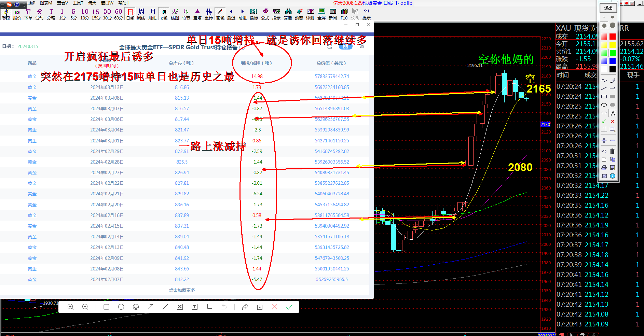Screen dimensions: 644x336
Task: Click the trash can delete icon
Action: coord(613,151)
